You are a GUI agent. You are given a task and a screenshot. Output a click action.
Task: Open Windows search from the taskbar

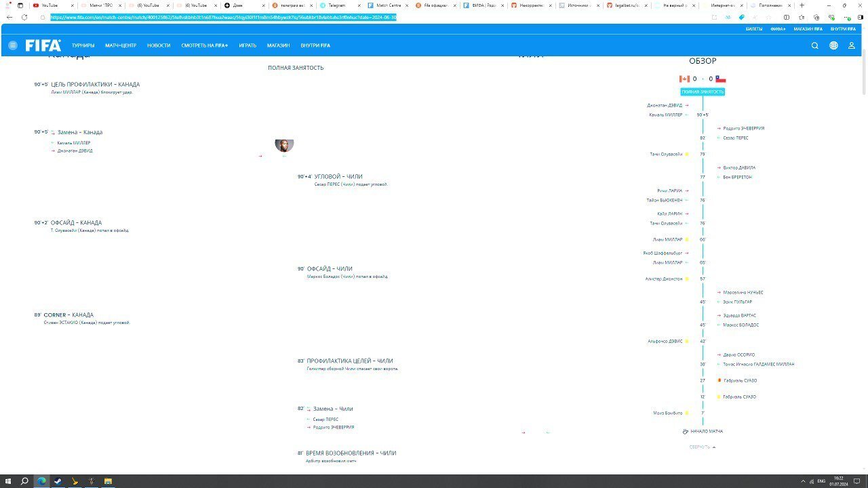pyautogui.click(x=24, y=481)
